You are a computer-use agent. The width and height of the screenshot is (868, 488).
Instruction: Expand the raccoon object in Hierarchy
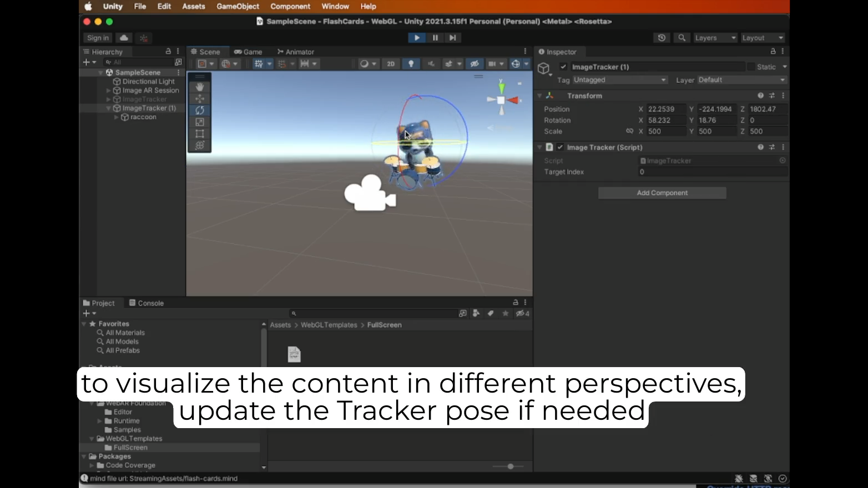[x=117, y=117]
